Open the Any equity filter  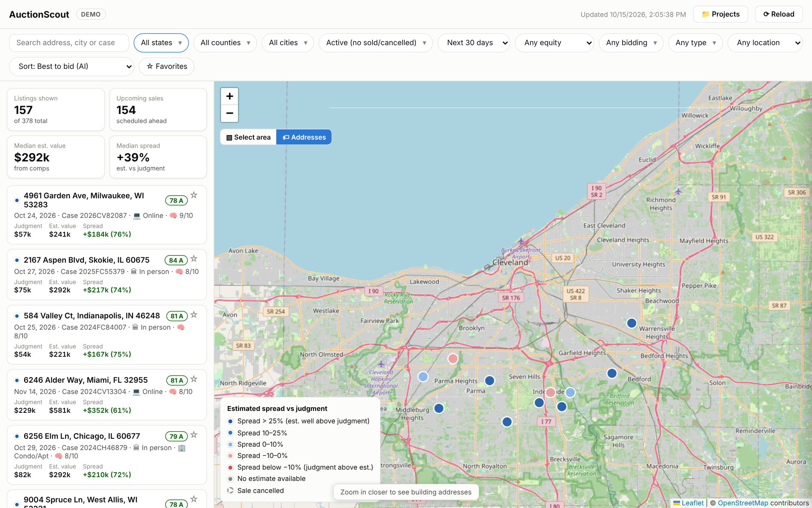pos(554,43)
